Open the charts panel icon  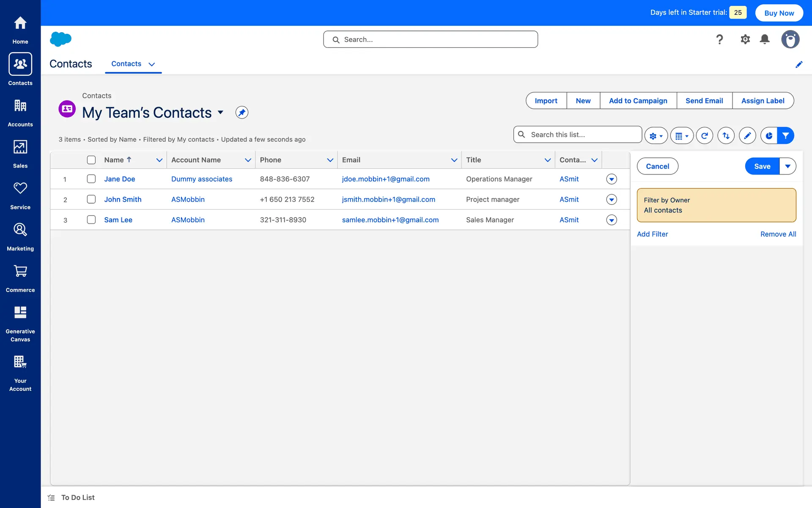tap(769, 136)
